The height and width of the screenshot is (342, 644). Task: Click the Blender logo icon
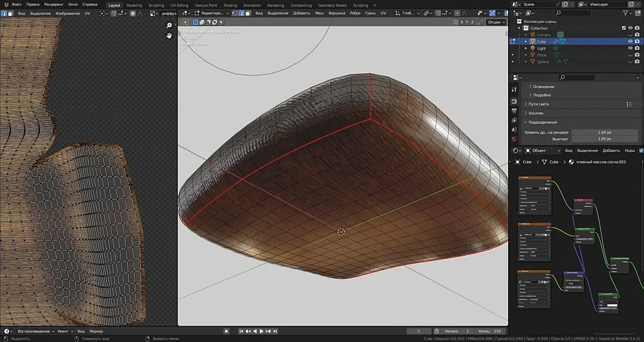pyautogui.click(x=7, y=4)
